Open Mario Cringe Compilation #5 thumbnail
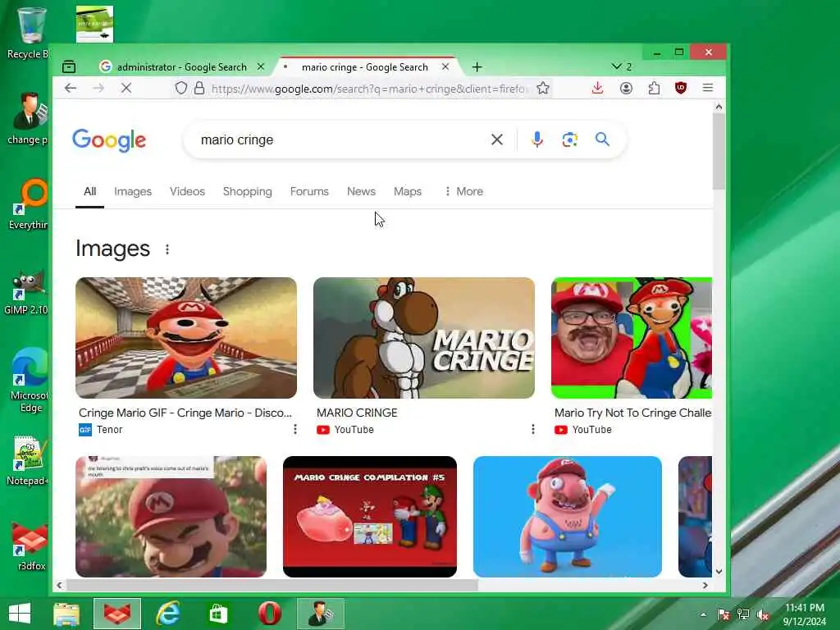Viewport: 840px width, 630px height. coord(370,517)
